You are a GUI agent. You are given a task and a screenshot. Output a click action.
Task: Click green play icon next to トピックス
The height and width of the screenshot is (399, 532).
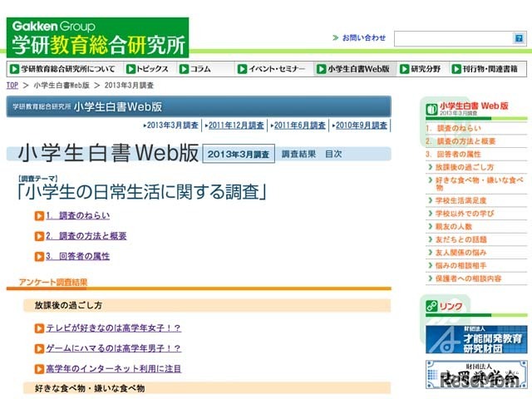point(131,69)
